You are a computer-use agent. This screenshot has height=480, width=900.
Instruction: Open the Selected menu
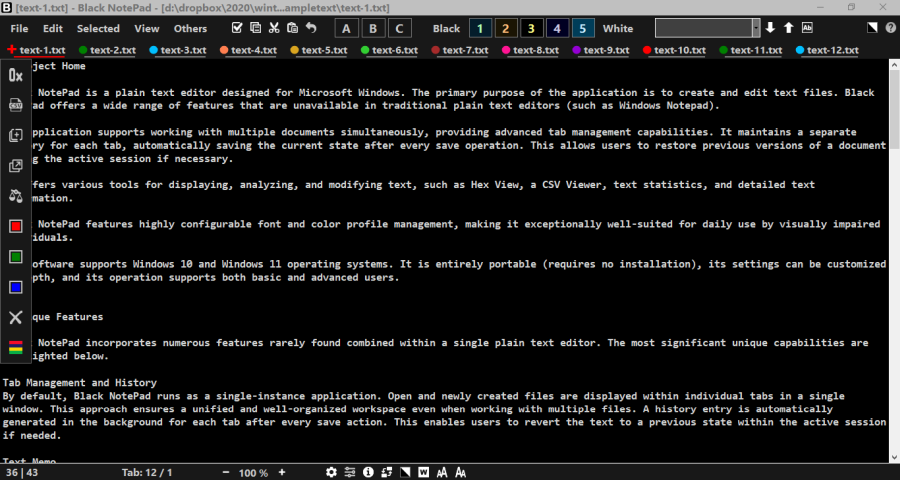pos(98,28)
